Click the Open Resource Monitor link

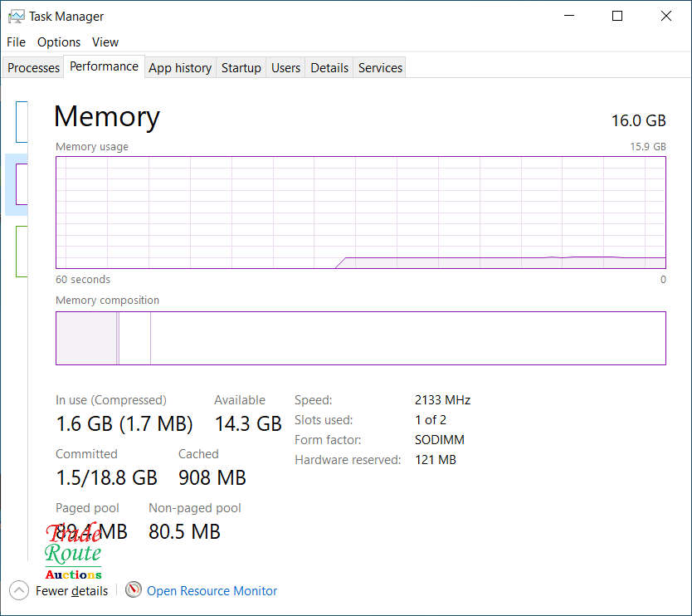coord(212,591)
